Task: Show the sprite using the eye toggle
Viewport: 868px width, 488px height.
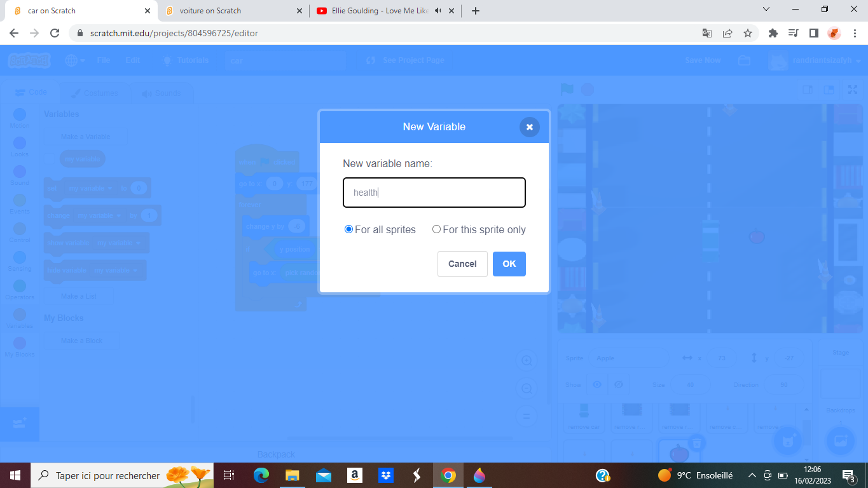Action: pyautogui.click(x=597, y=384)
